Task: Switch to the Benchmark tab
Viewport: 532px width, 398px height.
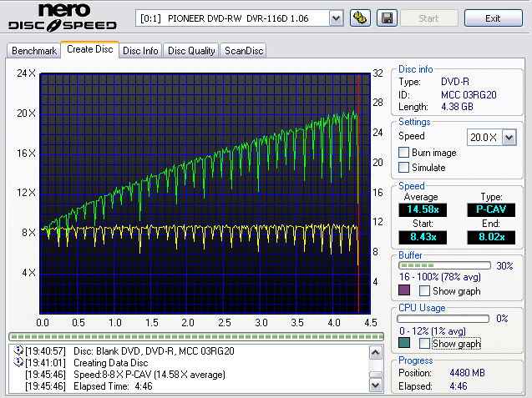Action: [x=33, y=51]
